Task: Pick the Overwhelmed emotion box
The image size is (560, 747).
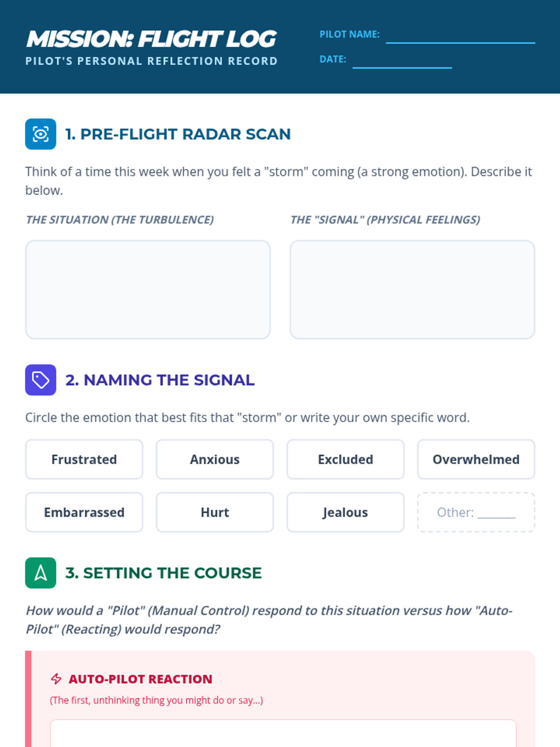Action: coord(476,459)
